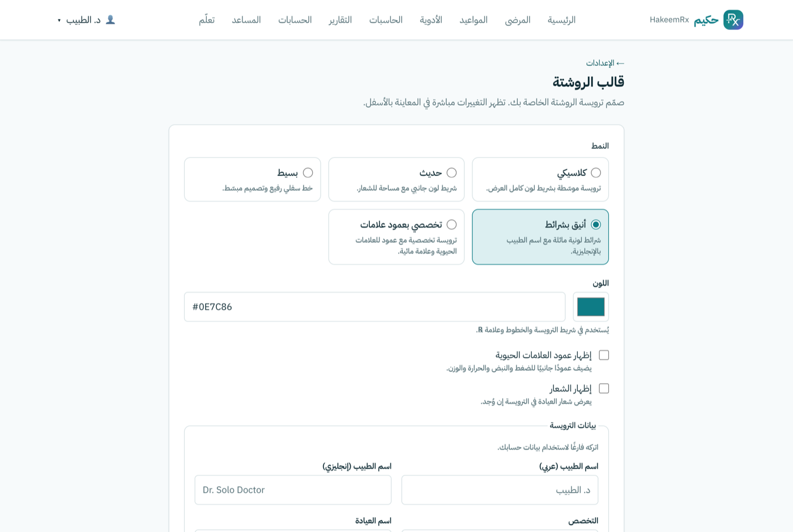The image size is (793, 532).
Task: Open the المرضى page
Action: (x=518, y=20)
